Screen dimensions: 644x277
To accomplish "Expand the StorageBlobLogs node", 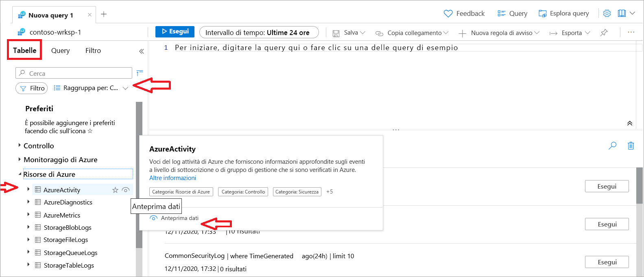I will (x=28, y=227).
